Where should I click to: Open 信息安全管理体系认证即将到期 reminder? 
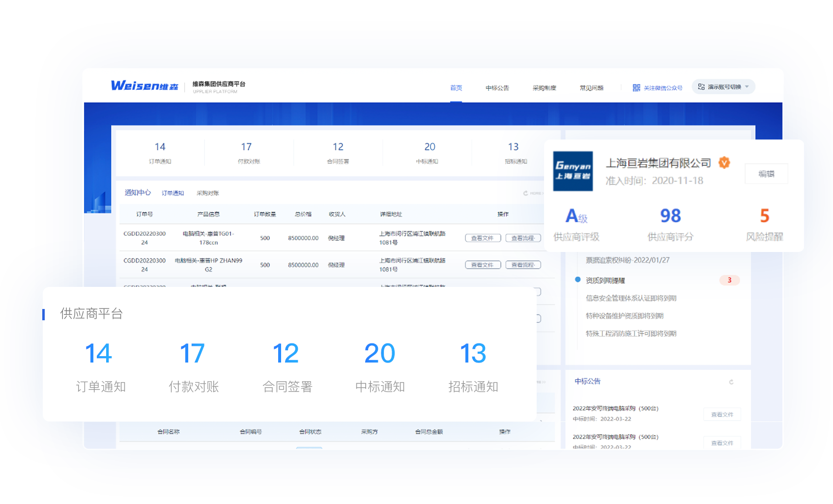[631, 298]
